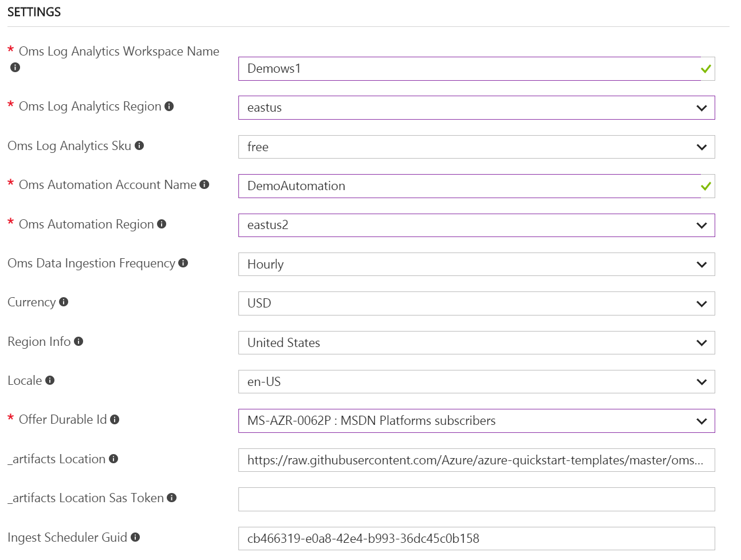Open the Currency dropdown showing USD
This screenshot has height=560, width=741.
[x=477, y=303]
